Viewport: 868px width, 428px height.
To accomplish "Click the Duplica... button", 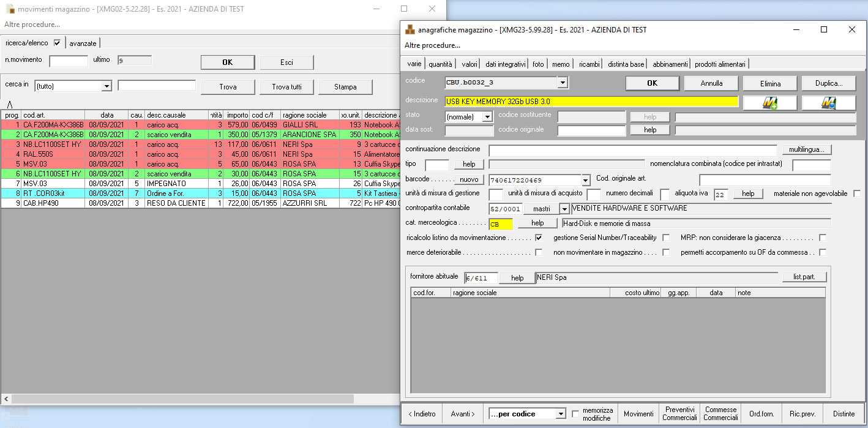I will click(829, 83).
